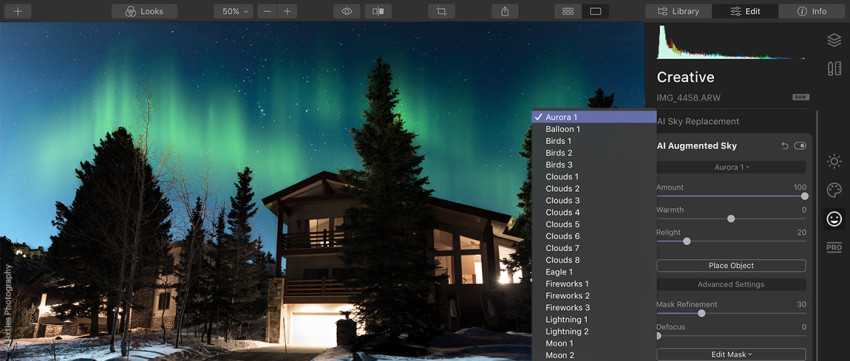
Task: Switch to gallery grid view
Action: coord(568,11)
